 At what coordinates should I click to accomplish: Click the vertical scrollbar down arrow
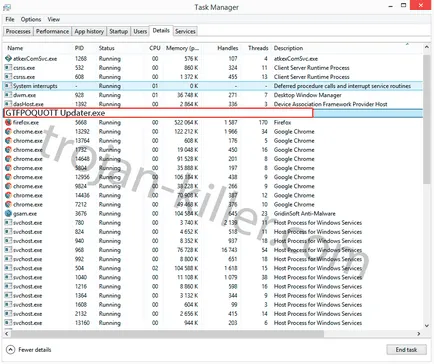(427, 326)
